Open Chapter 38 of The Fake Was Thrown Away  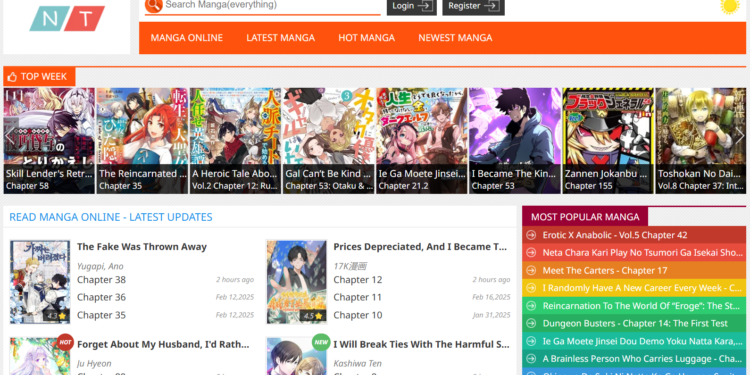click(x=101, y=279)
